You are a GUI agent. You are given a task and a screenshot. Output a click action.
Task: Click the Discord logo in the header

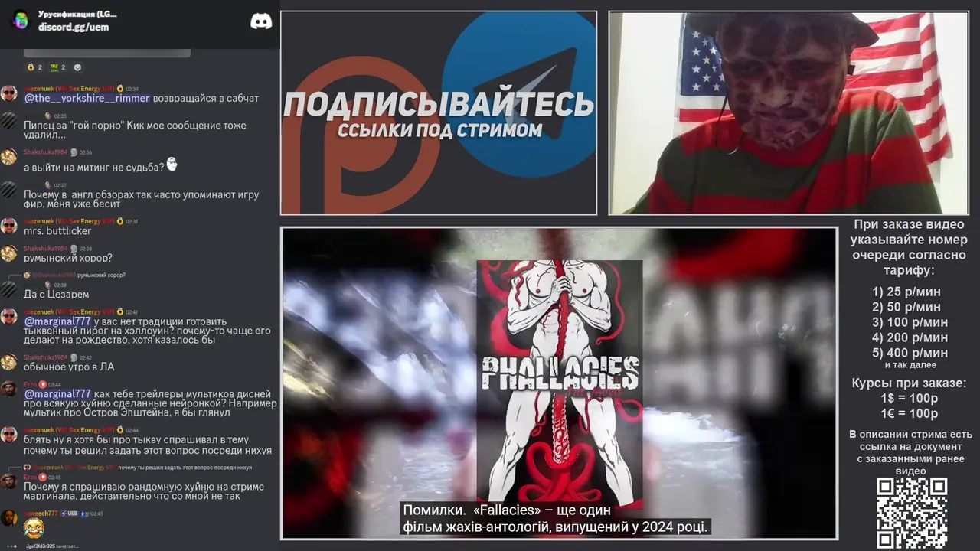[x=261, y=21]
